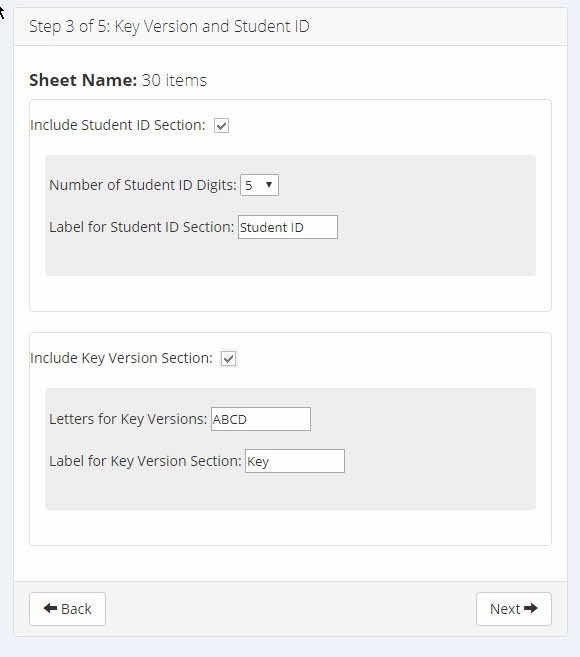This screenshot has width=580, height=657.
Task: Click into the ABCD key letters field
Action: tap(261, 419)
